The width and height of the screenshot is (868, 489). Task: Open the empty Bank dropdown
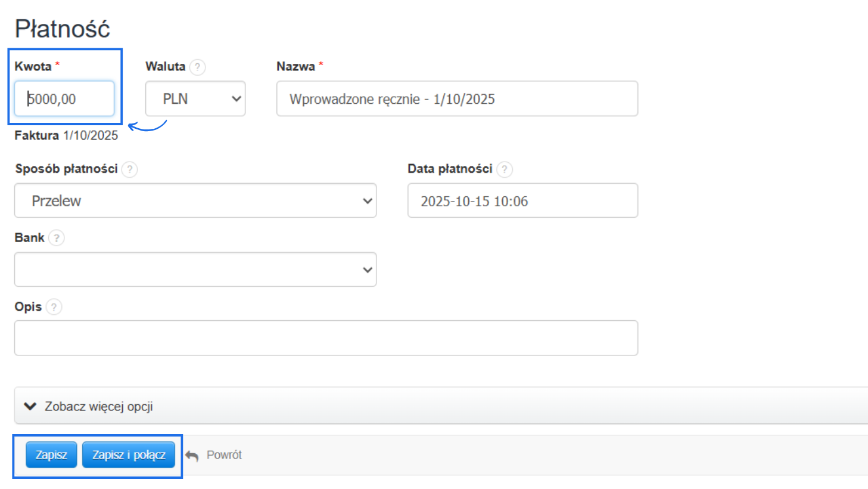click(195, 270)
